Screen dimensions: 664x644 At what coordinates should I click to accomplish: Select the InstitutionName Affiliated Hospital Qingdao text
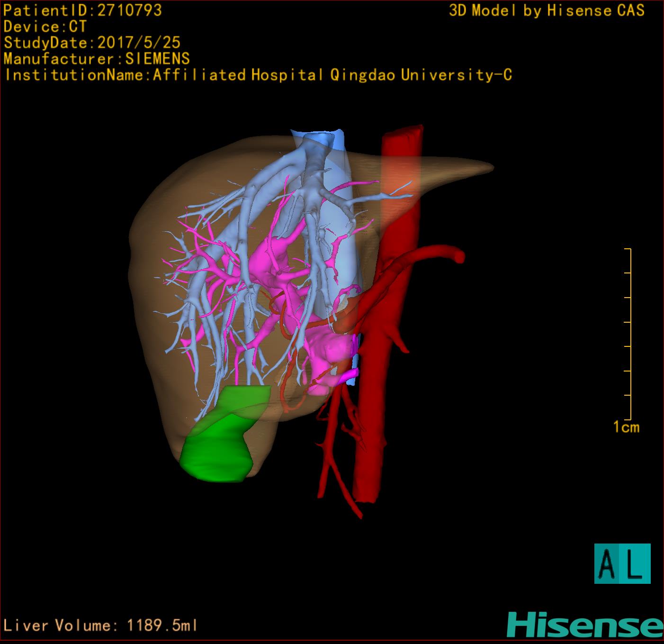tap(258, 75)
